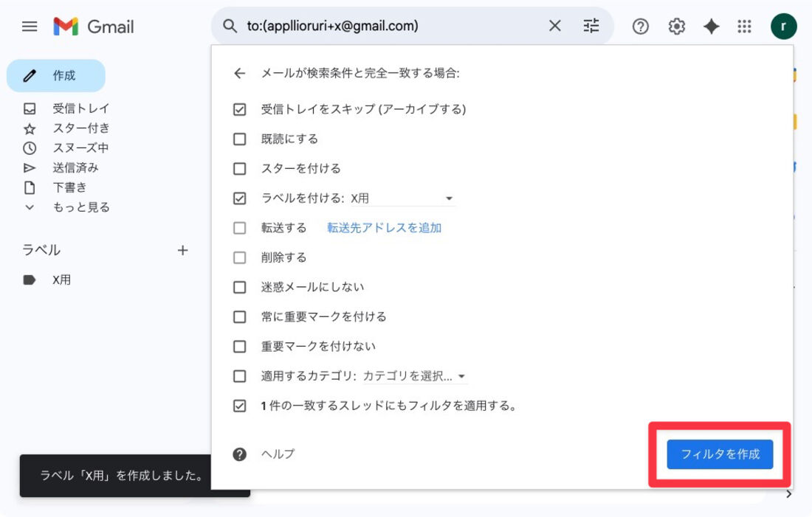Screen dimensions: 812x517
Task: Check the 既読にする checkbox
Action: tap(239, 139)
